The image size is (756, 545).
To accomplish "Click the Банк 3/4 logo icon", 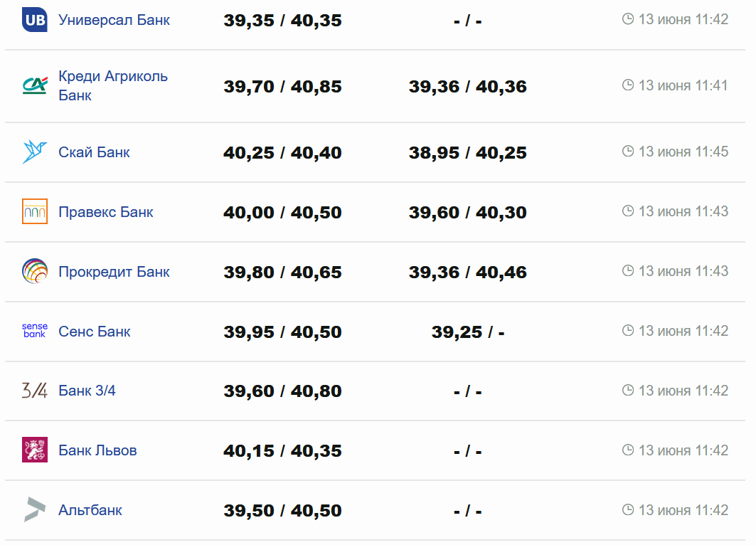I will pos(34,391).
